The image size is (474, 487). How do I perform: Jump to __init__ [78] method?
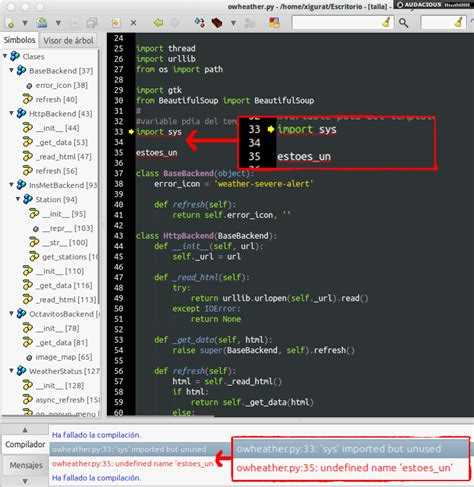57,328
